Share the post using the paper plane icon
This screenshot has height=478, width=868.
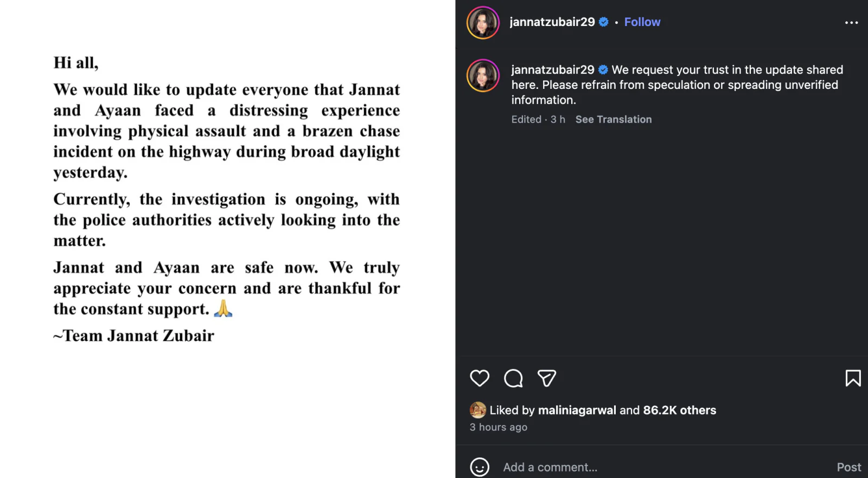click(547, 378)
